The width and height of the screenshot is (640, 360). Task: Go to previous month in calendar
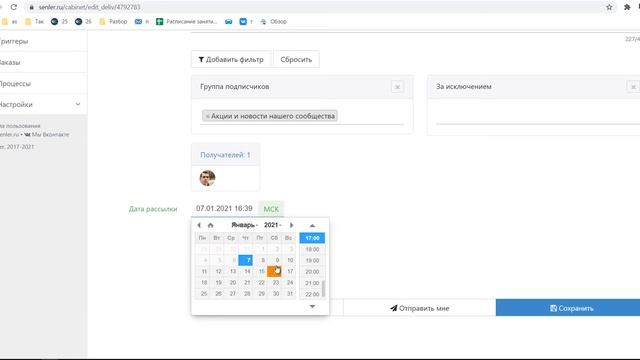199,225
